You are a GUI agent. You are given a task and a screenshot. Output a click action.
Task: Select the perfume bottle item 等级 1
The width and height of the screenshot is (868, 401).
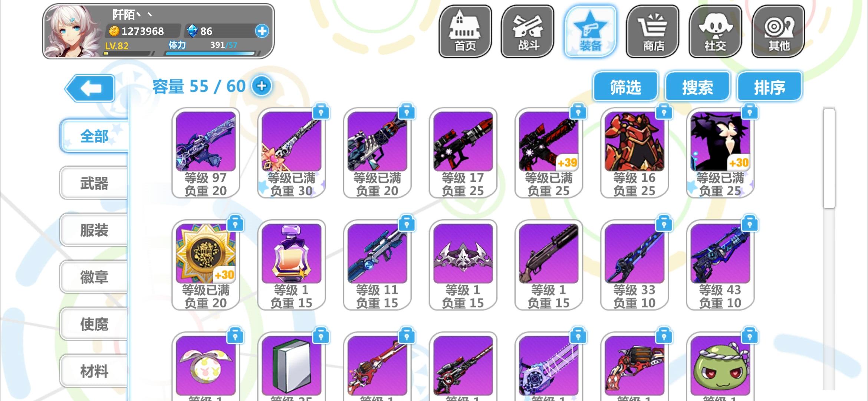(x=292, y=265)
